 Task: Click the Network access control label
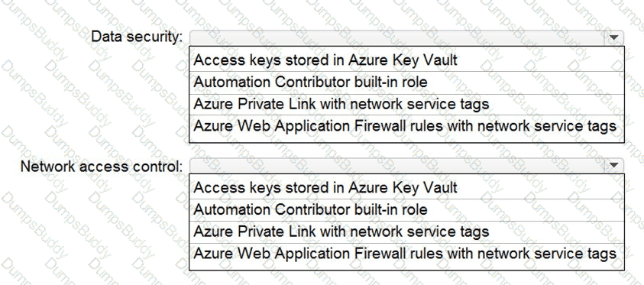[102, 167]
